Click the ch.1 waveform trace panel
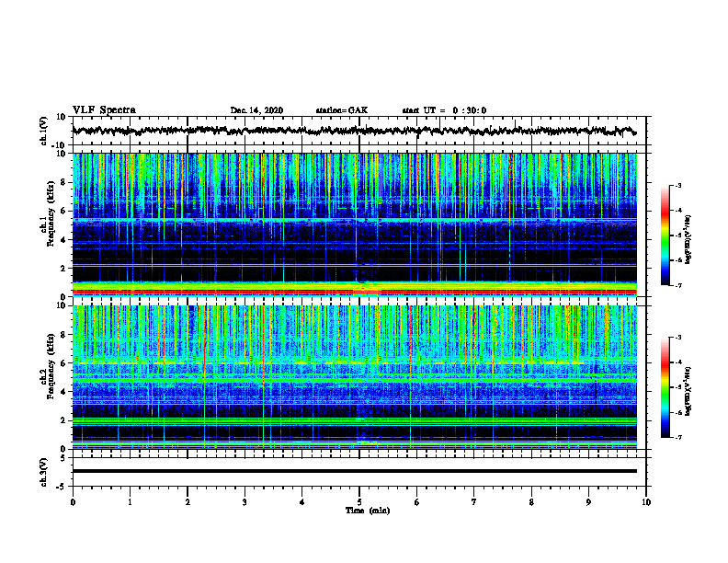 359,131
